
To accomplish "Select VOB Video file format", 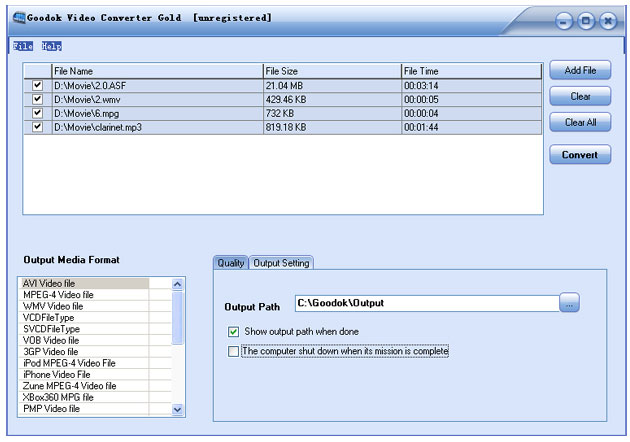I will point(84,340).
